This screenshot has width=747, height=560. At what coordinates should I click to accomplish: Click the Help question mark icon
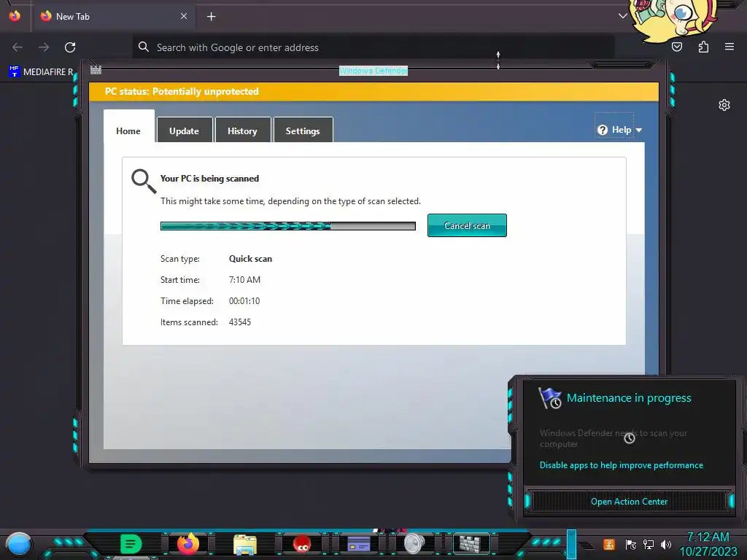click(603, 130)
